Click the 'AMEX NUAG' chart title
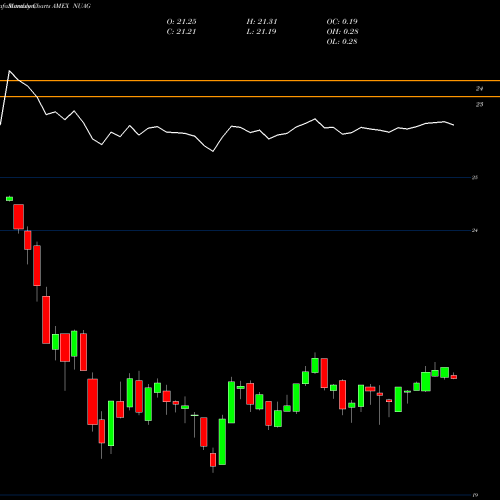 coord(71,6)
